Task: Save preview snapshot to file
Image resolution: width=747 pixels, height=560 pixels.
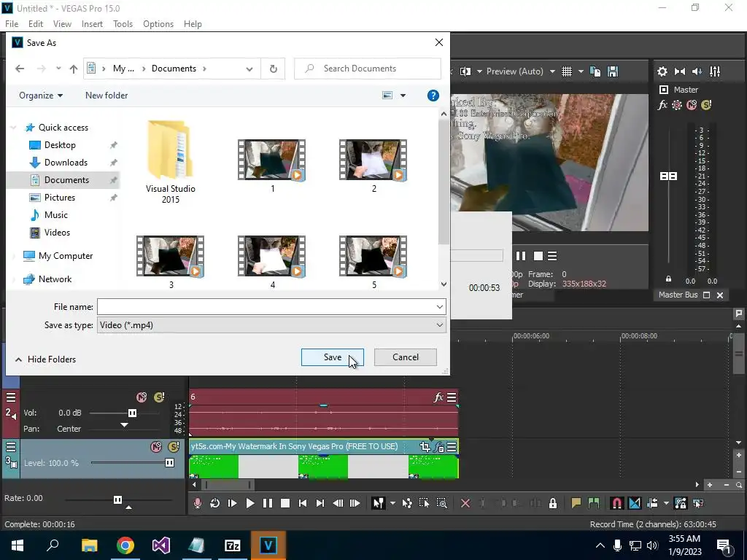Action: coord(613,71)
